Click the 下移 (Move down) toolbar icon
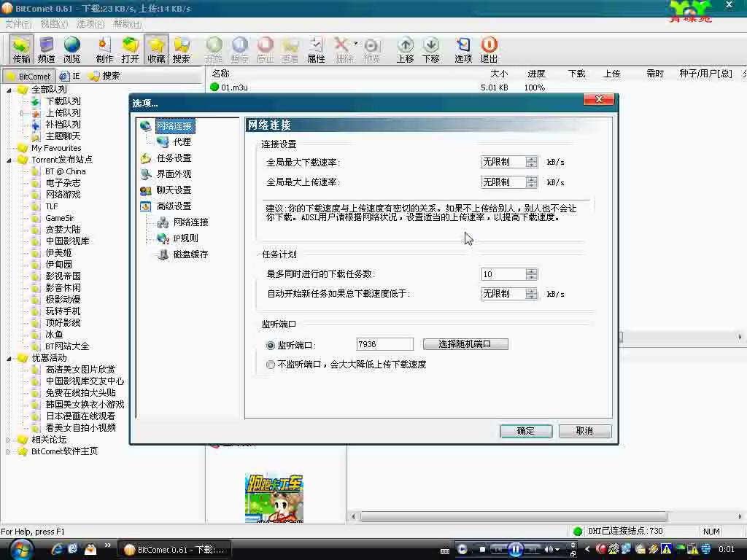Image resolution: width=747 pixels, height=560 pixels. 430,50
